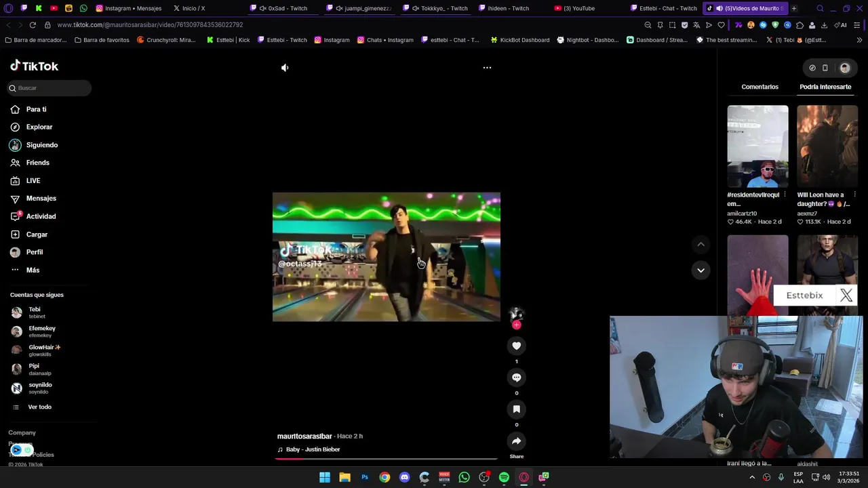Viewport: 868px width, 488px height.
Task: Open the Esttebi | Kick bookmark
Action: click(228, 40)
